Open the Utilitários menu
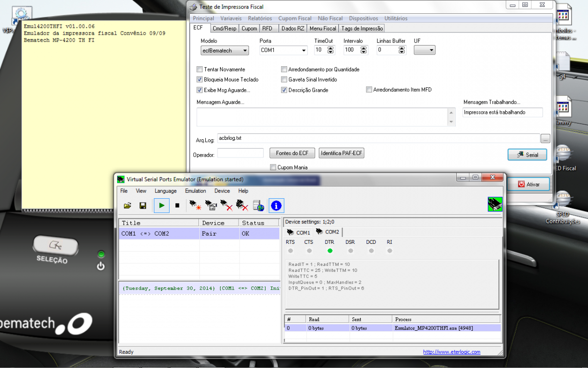The image size is (588, 368). [x=396, y=18]
